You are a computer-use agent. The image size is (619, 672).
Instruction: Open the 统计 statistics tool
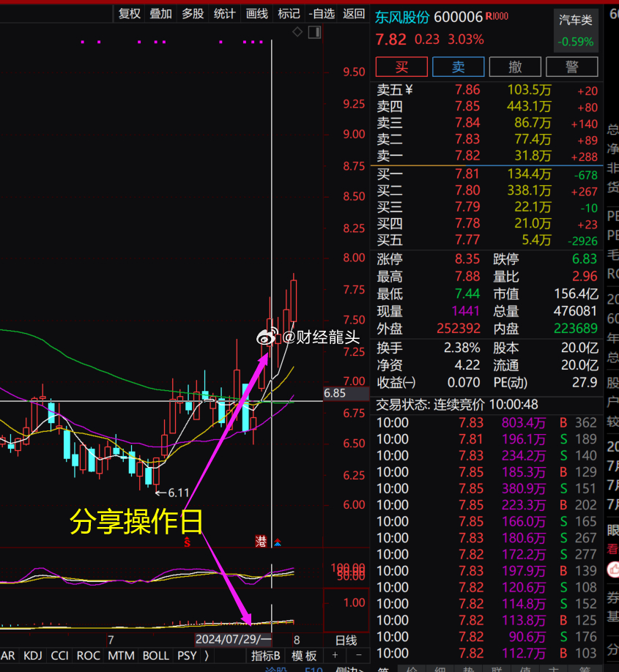(224, 13)
